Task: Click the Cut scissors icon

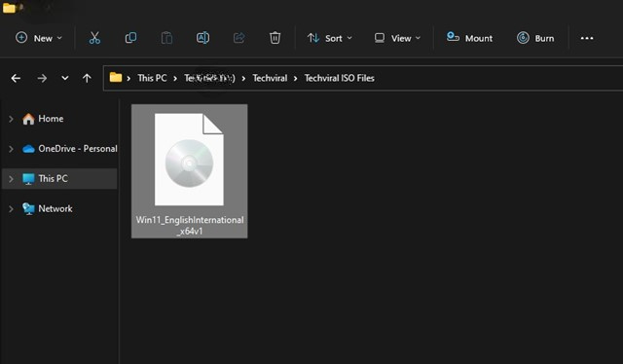Action: (x=94, y=38)
